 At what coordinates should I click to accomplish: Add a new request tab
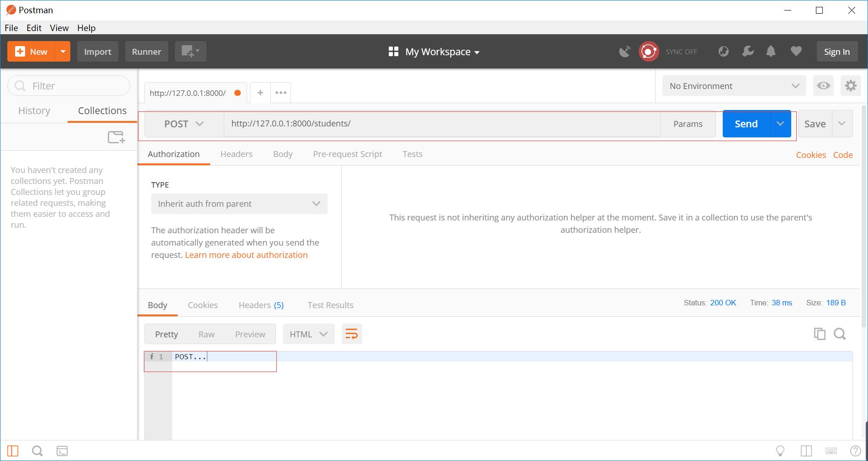(260, 93)
